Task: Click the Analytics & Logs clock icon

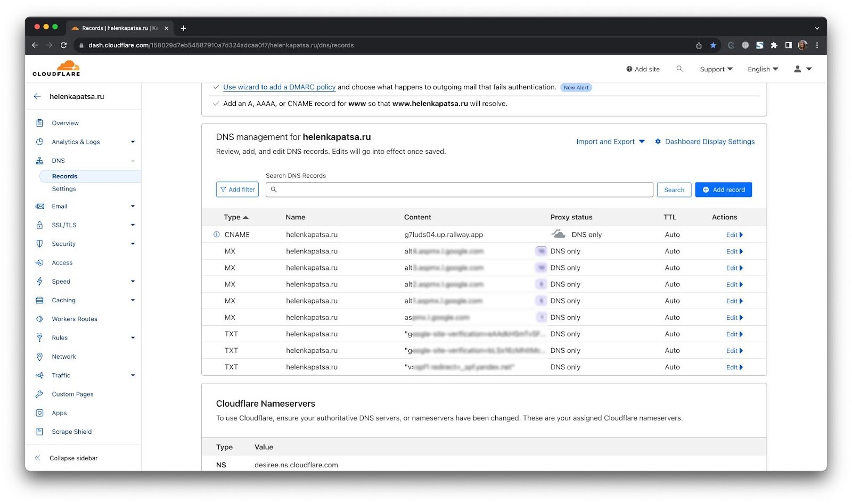Action: click(39, 142)
